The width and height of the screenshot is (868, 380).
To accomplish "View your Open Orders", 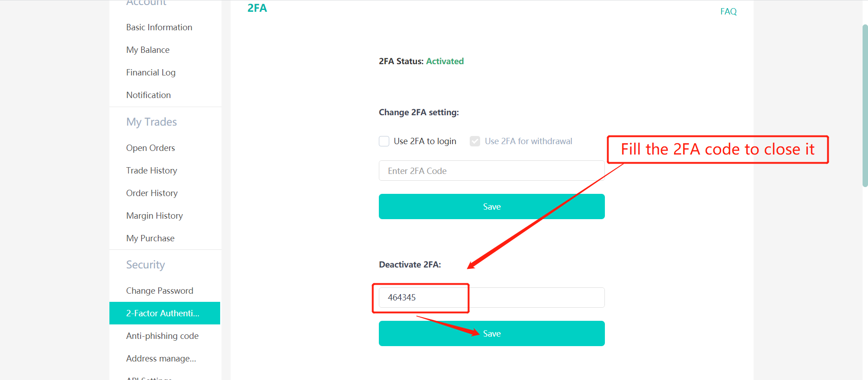I will pyautogui.click(x=151, y=148).
